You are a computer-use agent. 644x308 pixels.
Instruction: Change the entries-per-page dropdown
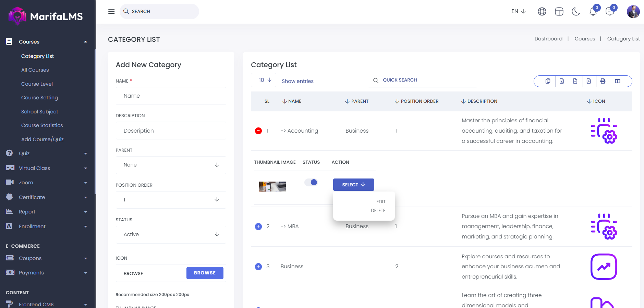[x=264, y=80]
